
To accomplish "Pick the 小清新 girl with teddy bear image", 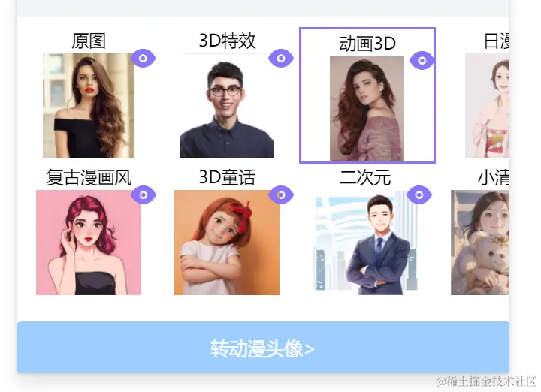I will click(480, 243).
